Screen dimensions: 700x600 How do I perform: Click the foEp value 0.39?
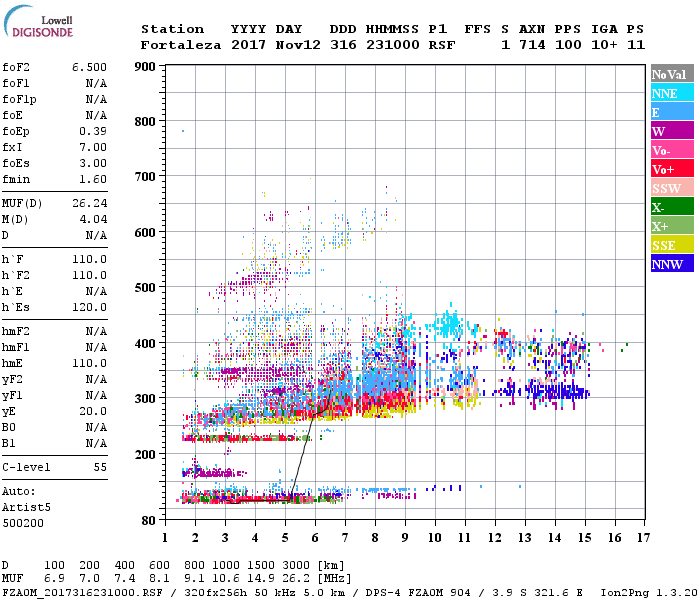pyautogui.click(x=93, y=131)
